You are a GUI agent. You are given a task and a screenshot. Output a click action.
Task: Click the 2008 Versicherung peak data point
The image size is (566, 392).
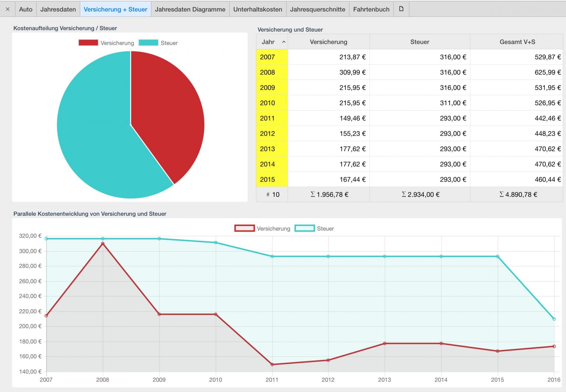point(103,243)
